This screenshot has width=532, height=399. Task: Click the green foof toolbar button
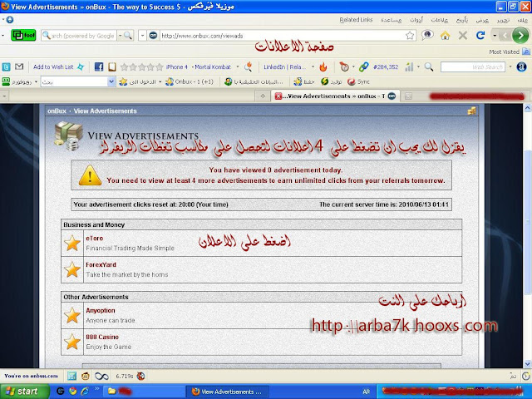(x=23, y=35)
